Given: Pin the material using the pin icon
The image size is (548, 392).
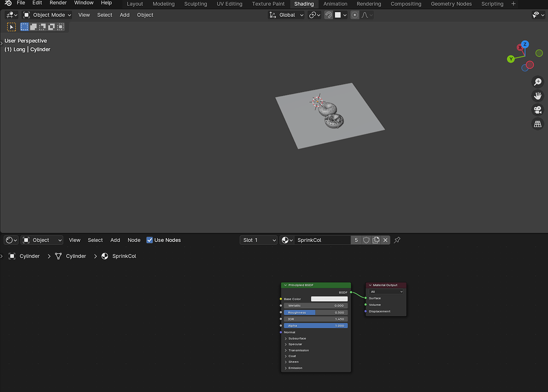Looking at the screenshot, I should pos(397,240).
